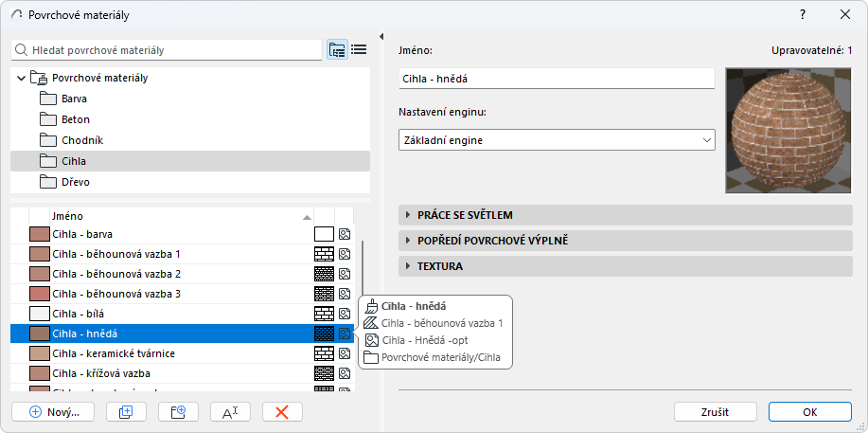This screenshot has height=433, width=868.
Task: Click the Nový... button
Action: (54, 411)
